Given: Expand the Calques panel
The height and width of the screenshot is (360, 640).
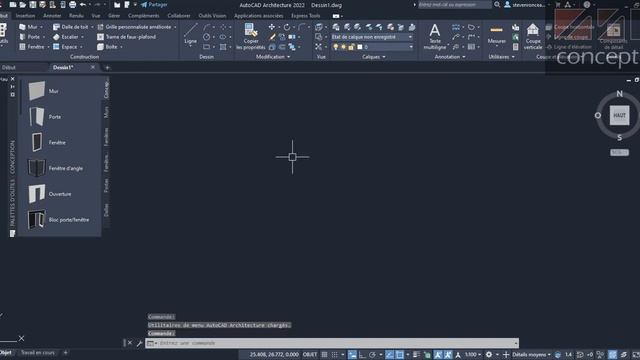Looking at the screenshot, I should (373, 57).
